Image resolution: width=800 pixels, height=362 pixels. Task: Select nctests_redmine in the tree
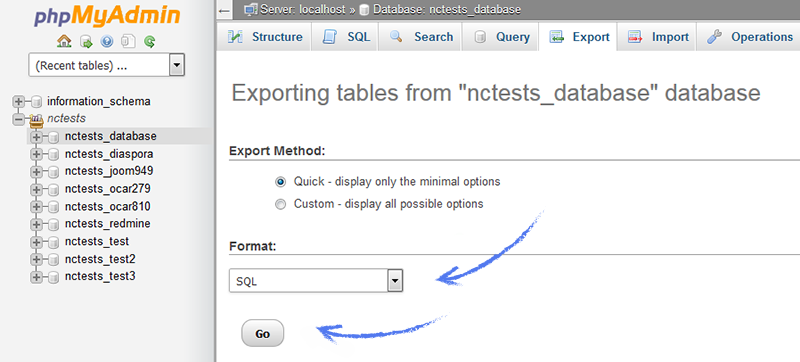coord(108,224)
